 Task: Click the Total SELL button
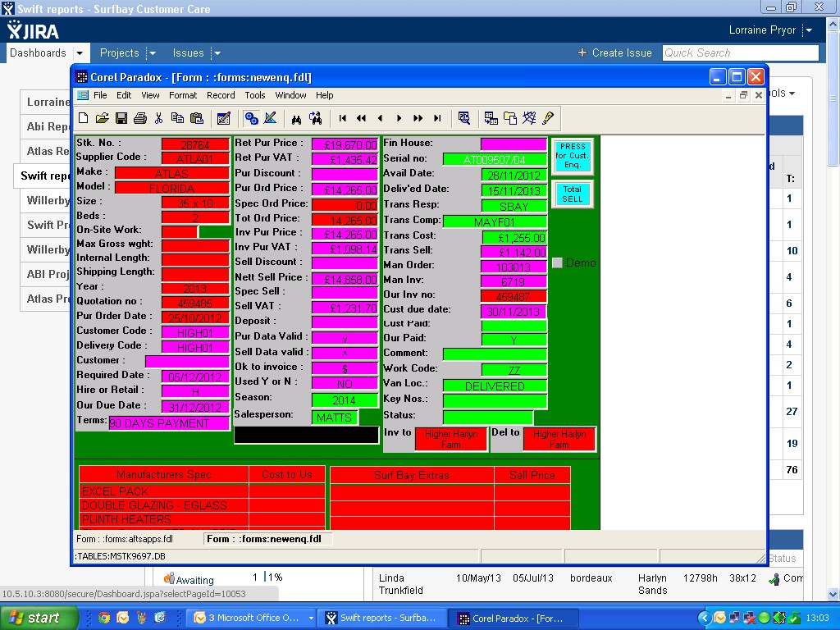(x=573, y=194)
